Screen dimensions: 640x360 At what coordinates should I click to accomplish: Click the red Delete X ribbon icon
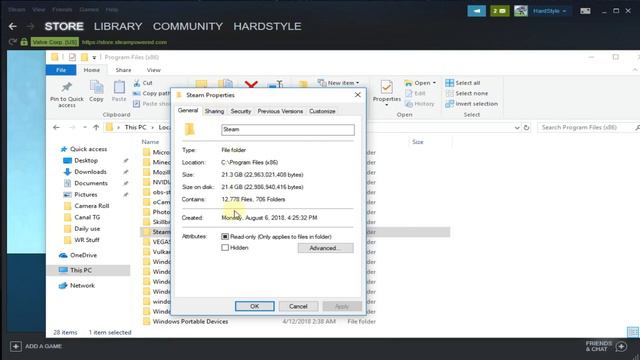[x=251, y=85]
